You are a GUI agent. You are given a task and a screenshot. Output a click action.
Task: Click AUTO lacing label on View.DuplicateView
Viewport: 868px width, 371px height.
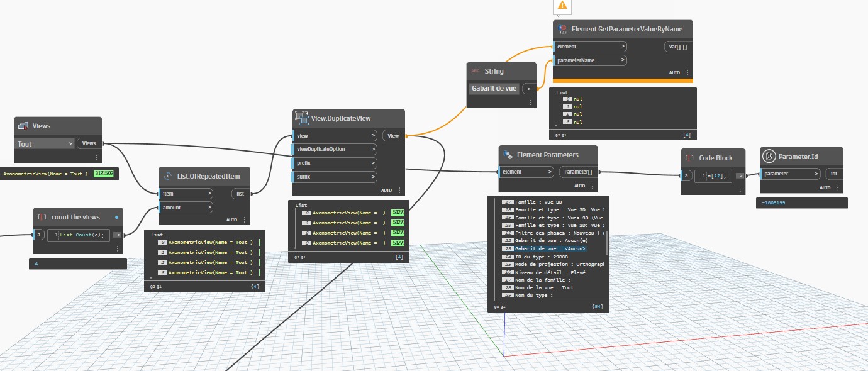pos(386,190)
